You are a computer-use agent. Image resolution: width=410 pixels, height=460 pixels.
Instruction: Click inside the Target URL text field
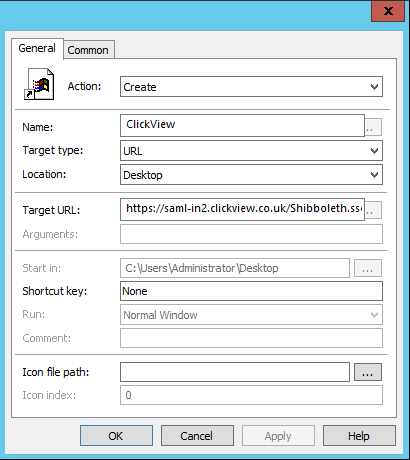pos(242,209)
